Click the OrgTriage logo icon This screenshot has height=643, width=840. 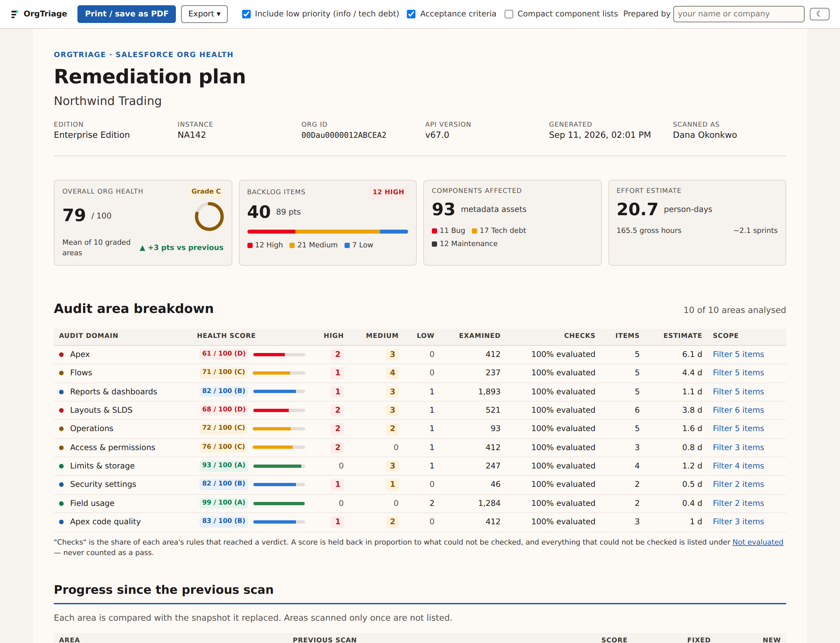pos(14,14)
